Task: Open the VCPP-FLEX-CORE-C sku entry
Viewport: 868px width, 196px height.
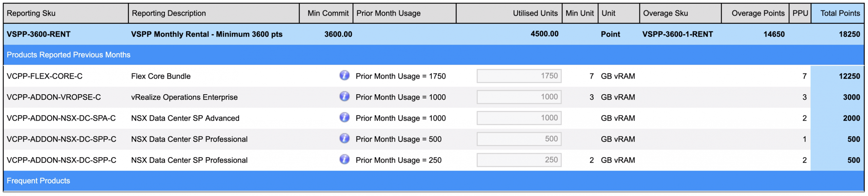Action: point(44,76)
